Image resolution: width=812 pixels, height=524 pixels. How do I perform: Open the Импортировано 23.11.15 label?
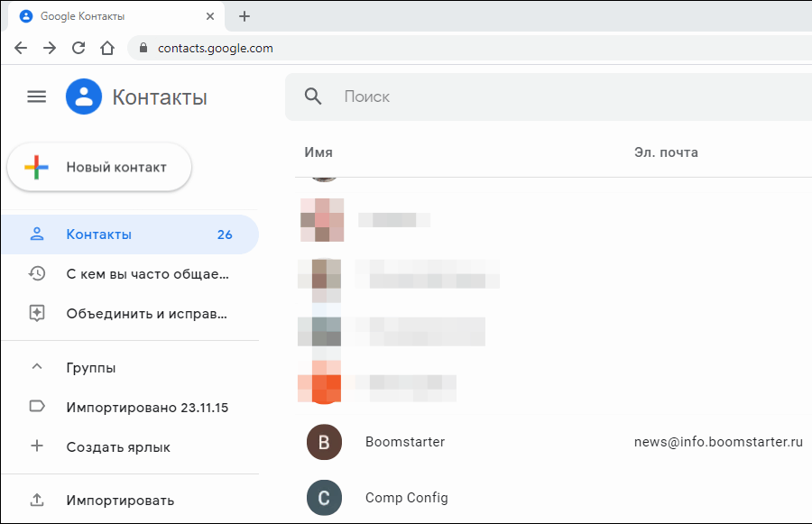tap(147, 407)
